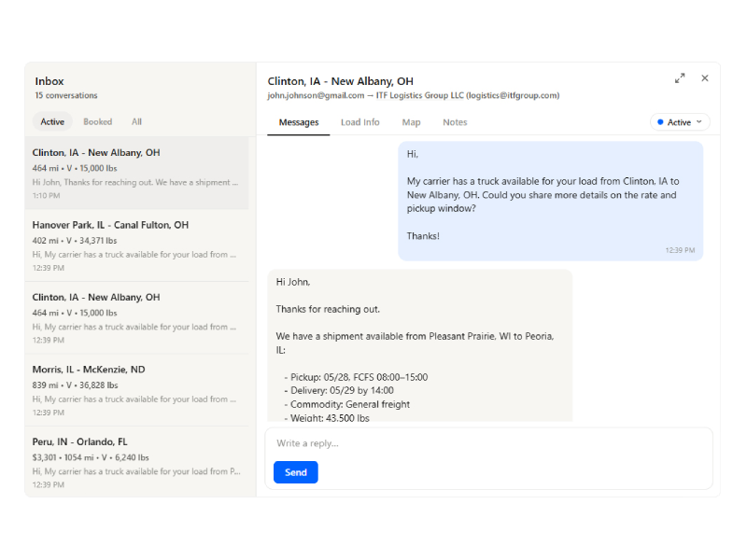Open the Map tab
Viewport: 747px width, 560px height.
click(411, 122)
